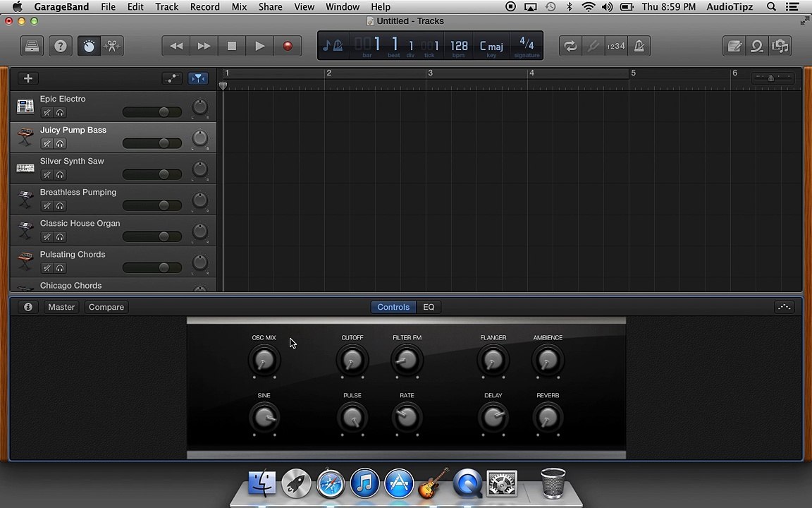812x508 pixels.
Task: Switch LCD display mode note icon
Action: (x=333, y=46)
